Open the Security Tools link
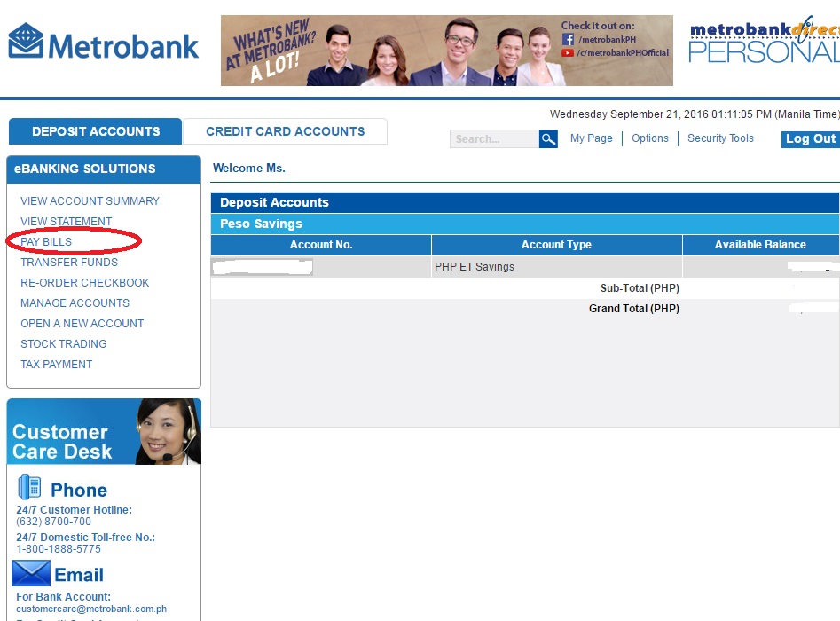The height and width of the screenshot is (621, 840). [x=720, y=138]
